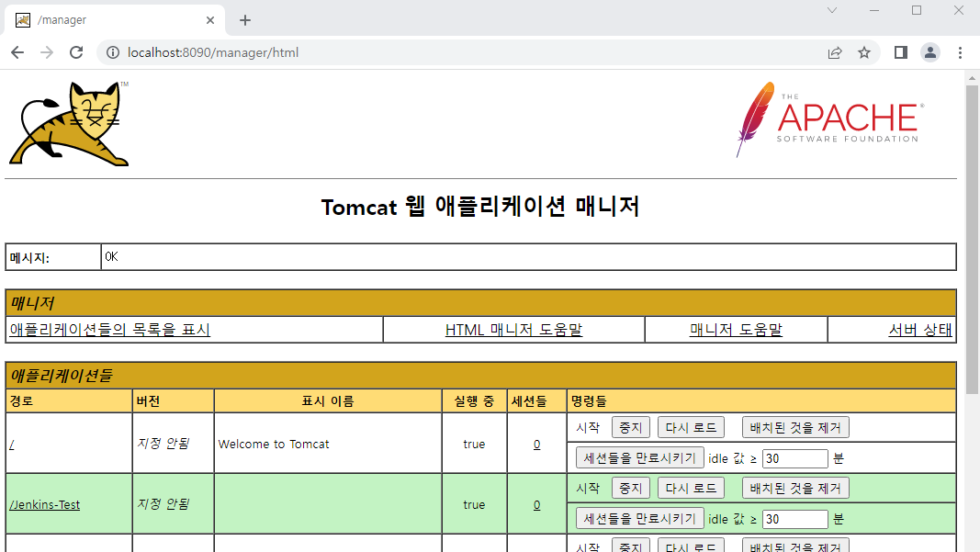
Task: Open 매니저 도움말 link
Action: [736, 330]
